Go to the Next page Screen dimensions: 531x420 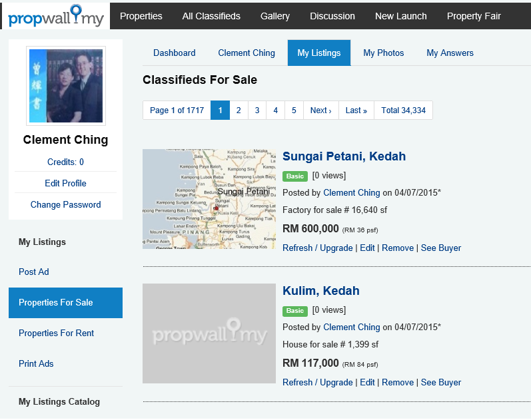coord(321,110)
